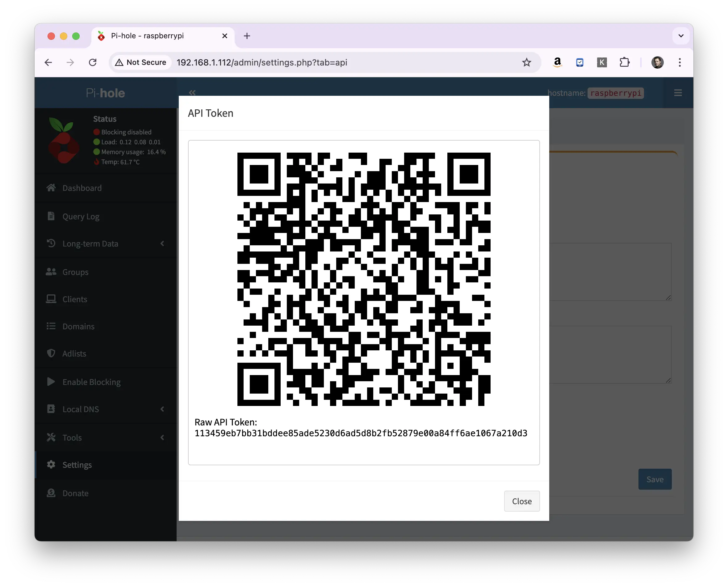728x587 pixels.
Task: Open the Settings page in sidebar
Action: [77, 465]
